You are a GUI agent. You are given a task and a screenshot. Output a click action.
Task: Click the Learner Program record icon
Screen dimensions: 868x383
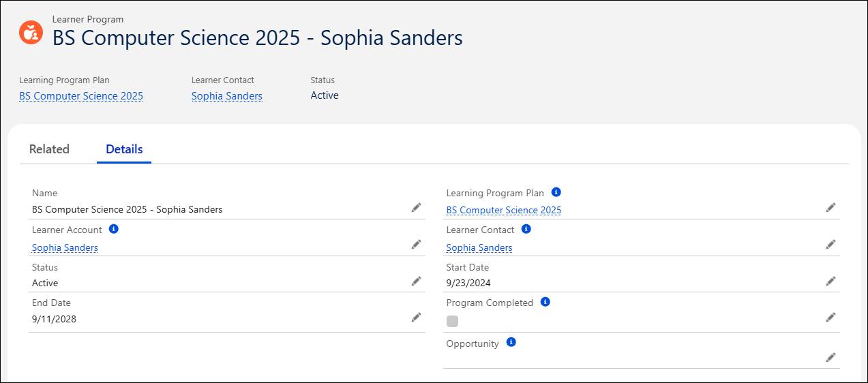(x=31, y=32)
